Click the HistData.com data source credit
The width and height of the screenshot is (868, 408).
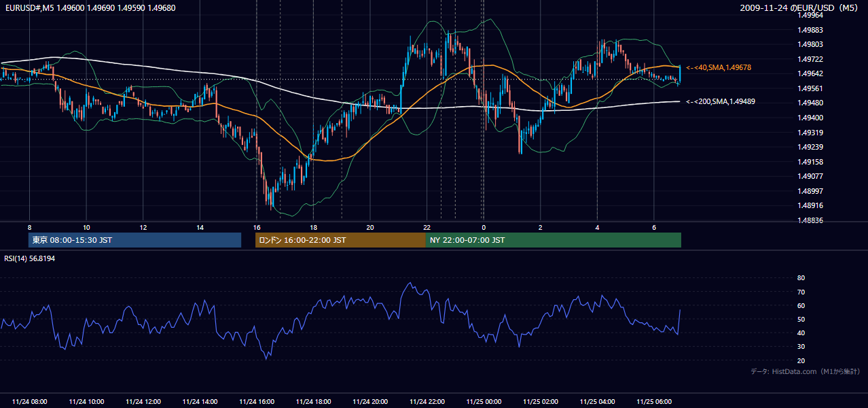806,371
